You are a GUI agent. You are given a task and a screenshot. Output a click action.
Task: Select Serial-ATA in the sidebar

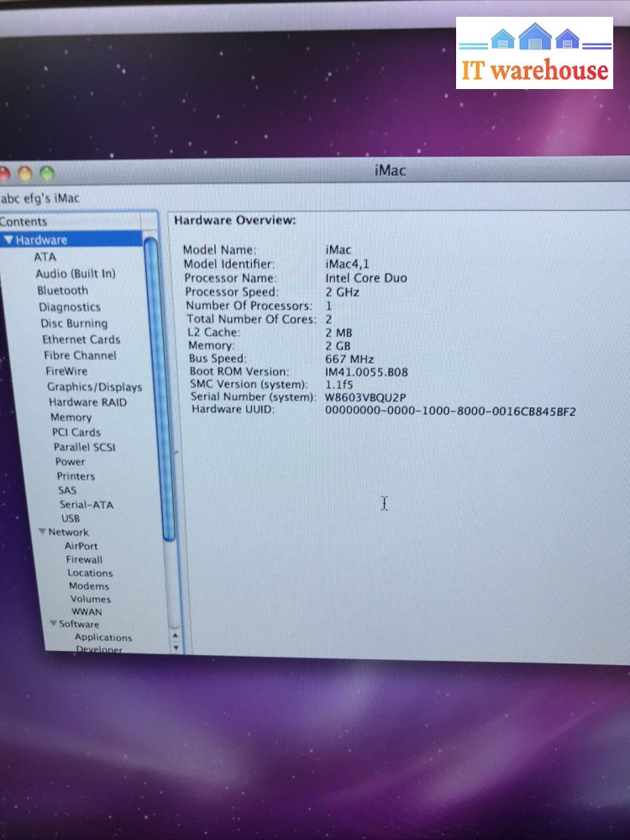coord(86,505)
